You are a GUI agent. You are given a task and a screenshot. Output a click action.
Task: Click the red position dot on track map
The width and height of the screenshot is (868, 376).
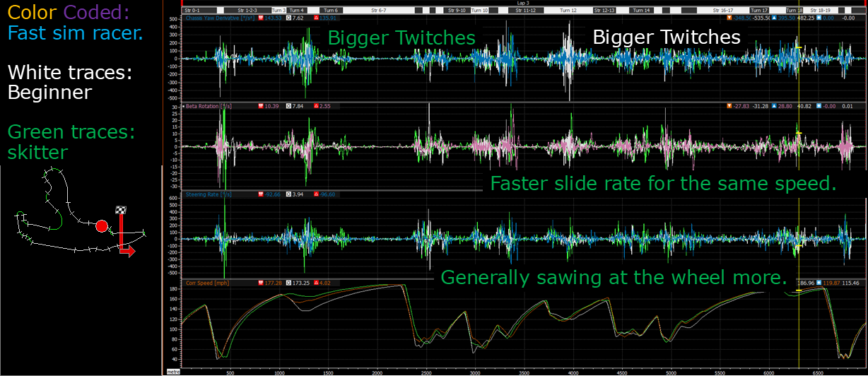pos(101,226)
